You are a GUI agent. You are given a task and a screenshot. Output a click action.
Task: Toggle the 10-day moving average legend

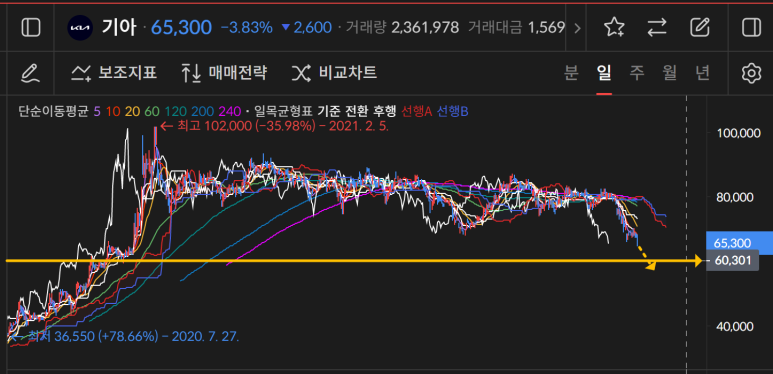tap(113, 112)
